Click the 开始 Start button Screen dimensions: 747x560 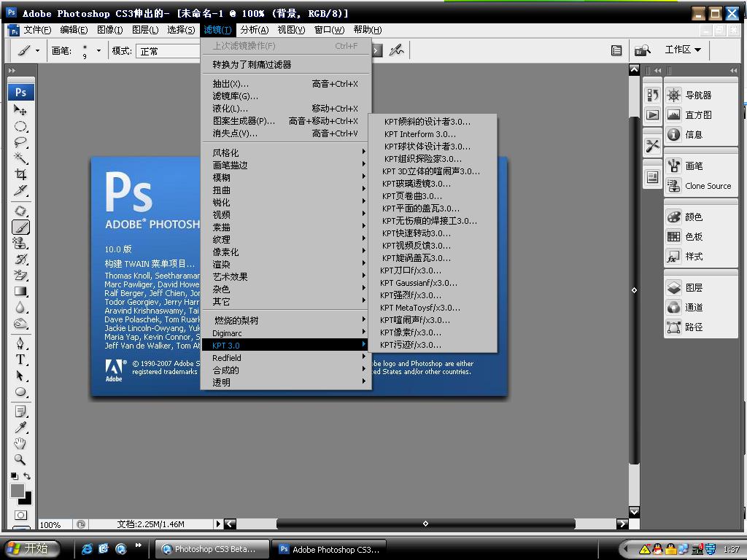click(x=28, y=549)
